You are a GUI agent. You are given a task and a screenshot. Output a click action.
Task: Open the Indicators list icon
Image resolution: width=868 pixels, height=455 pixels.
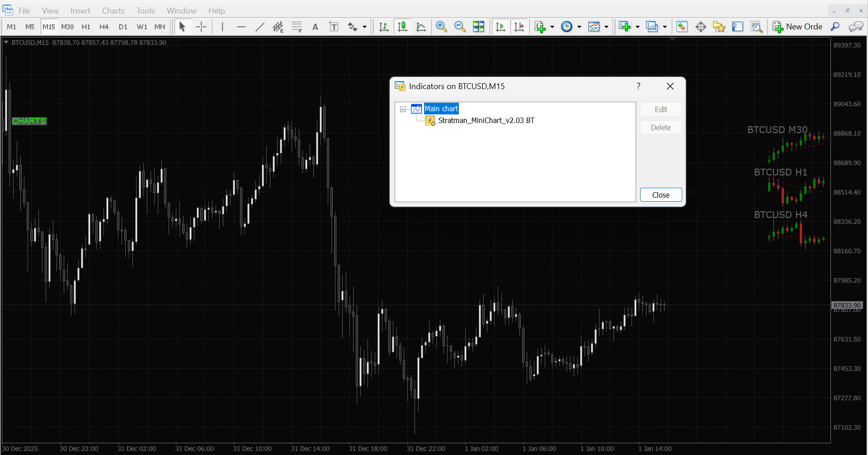(x=540, y=27)
